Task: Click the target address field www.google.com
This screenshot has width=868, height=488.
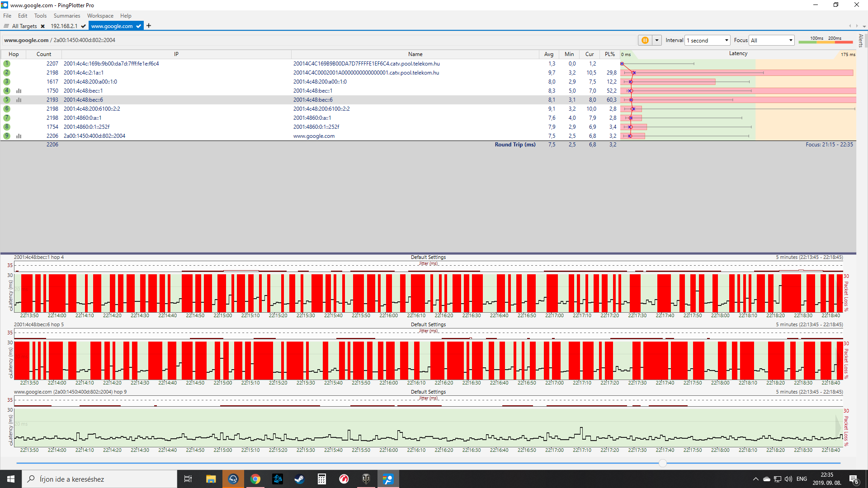Action: click(x=26, y=40)
